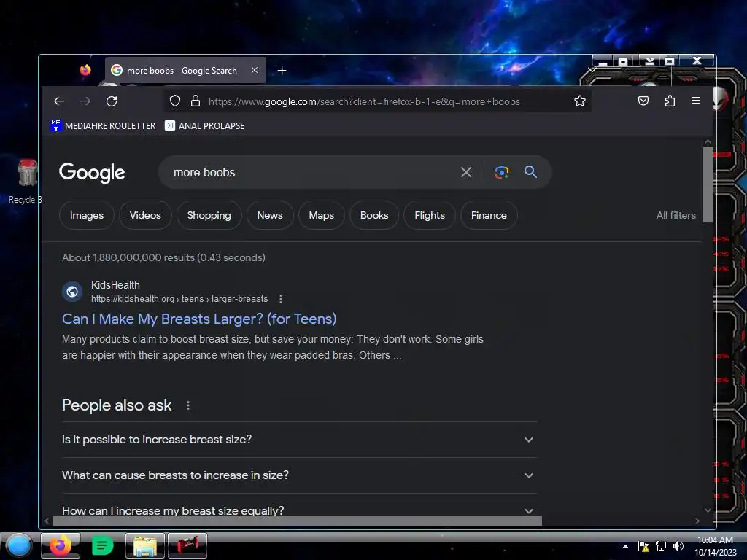This screenshot has width=747, height=560.
Task: Open Firefox from the taskbar
Action: pyautogui.click(x=61, y=545)
